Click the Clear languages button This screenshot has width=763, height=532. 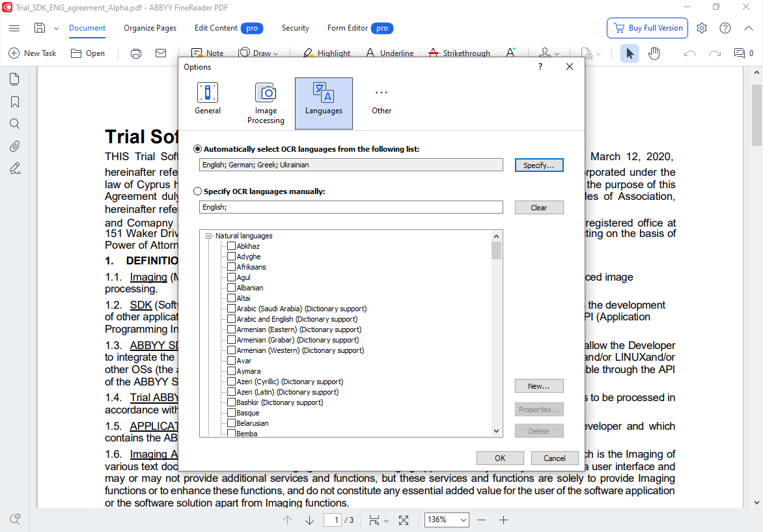[539, 208]
